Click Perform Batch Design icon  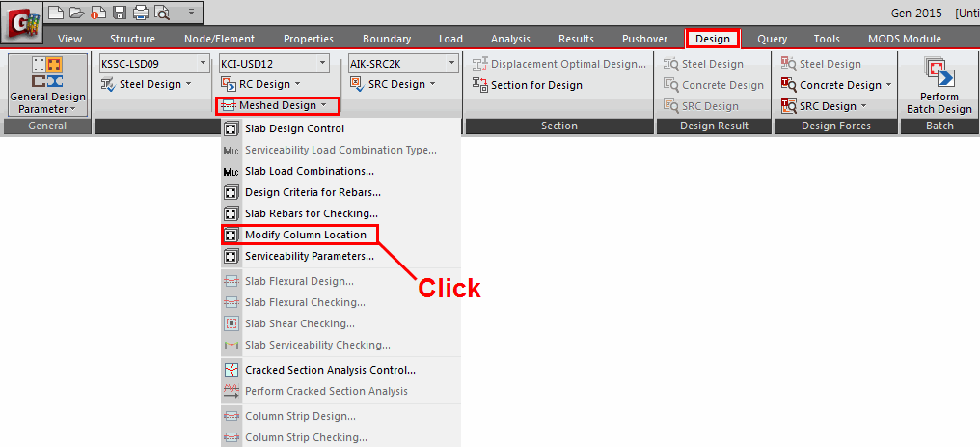[933, 86]
